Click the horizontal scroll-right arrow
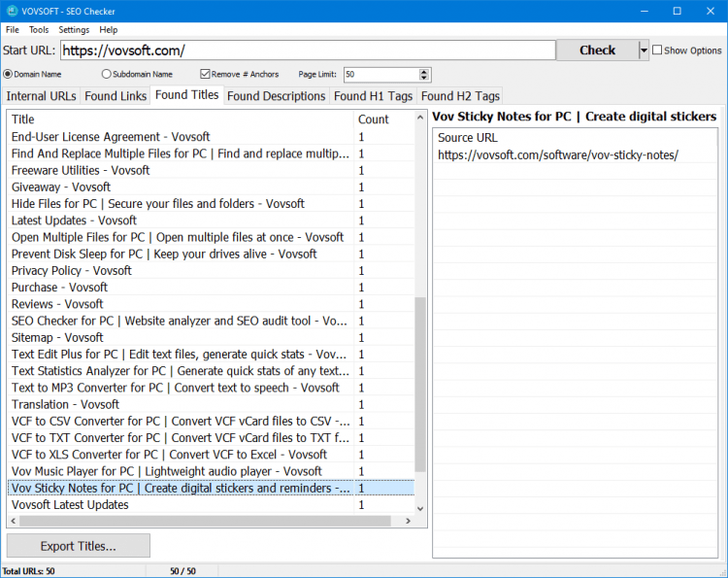 tap(408, 522)
